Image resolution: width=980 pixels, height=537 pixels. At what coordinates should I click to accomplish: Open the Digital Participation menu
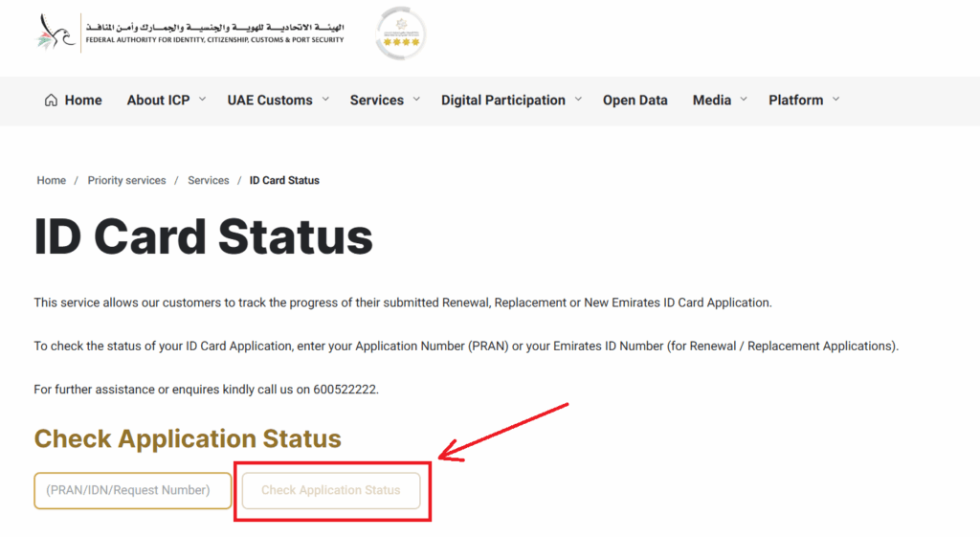click(503, 100)
